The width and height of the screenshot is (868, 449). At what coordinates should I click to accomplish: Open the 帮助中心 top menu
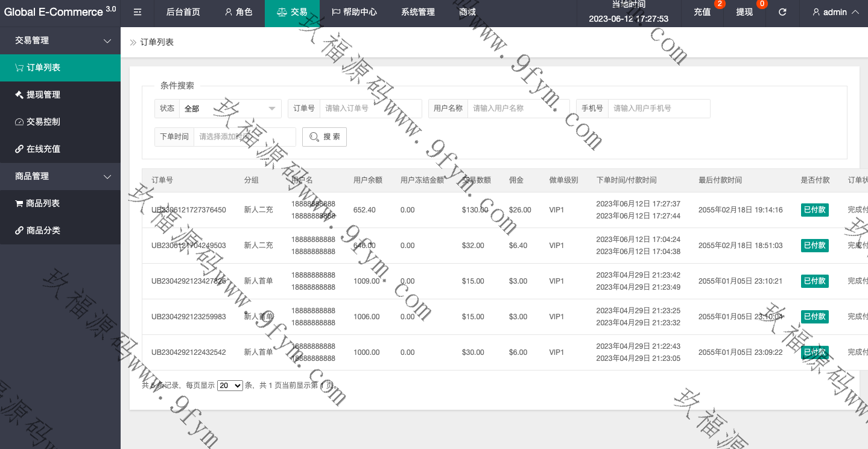click(355, 12)
